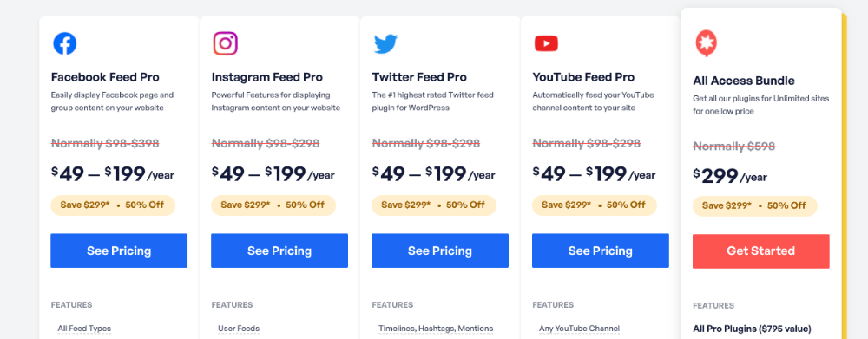Click the Facebook logo icon
Image resolution: width=868 pixels, height=339 pixels.
tap(65, 43)
